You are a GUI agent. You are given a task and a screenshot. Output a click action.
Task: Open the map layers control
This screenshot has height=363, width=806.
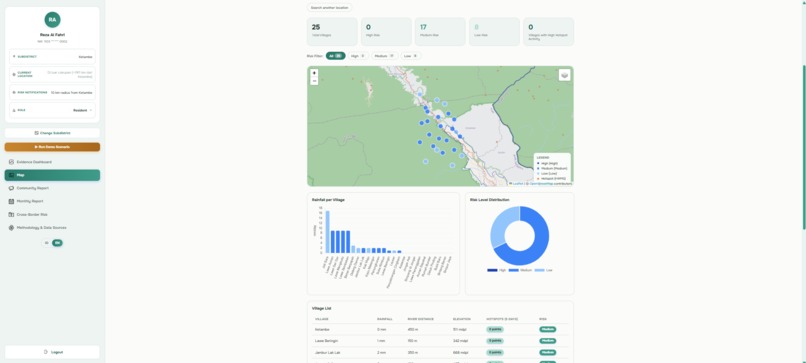pyautogui.click(x=564, y=75)
